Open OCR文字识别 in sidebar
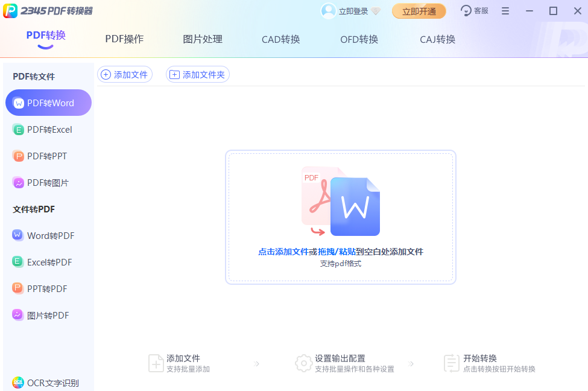This screenshot has height=391, width=588. (48, 383)
